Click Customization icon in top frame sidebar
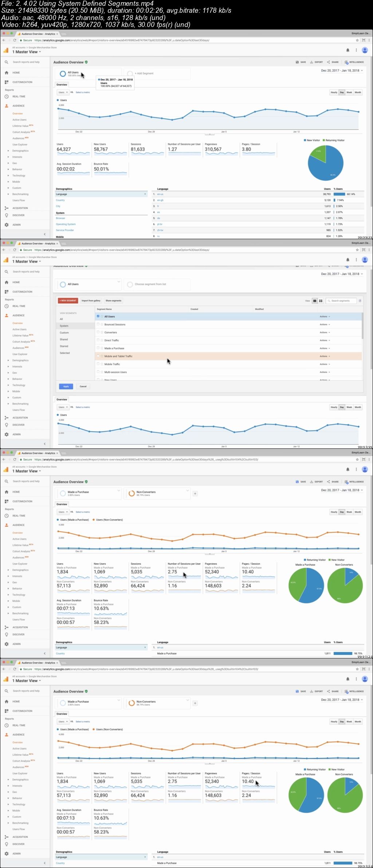This screenshot has width=373, height=868. point(7,82)
